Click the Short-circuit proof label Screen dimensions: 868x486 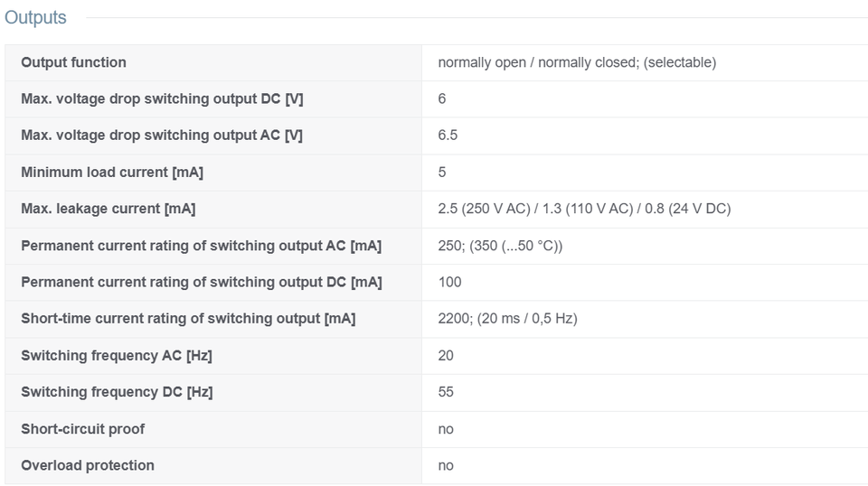point(83,430)
